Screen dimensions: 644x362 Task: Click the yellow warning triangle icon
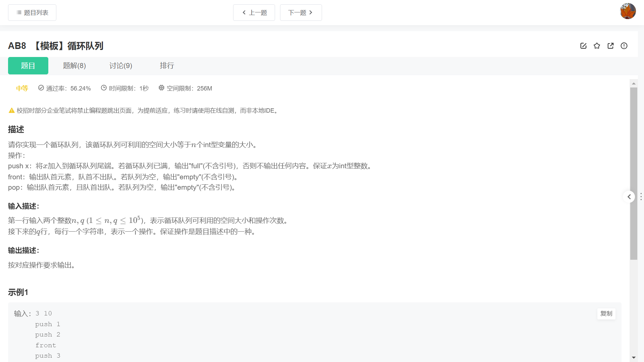[12, 111]
